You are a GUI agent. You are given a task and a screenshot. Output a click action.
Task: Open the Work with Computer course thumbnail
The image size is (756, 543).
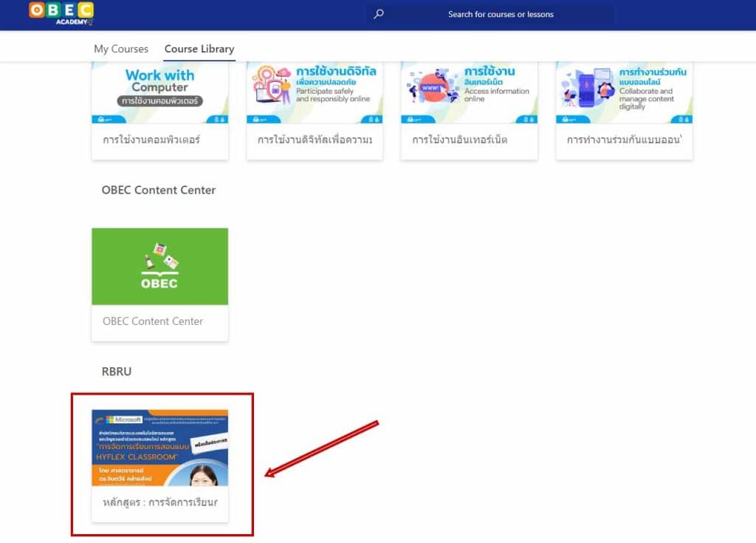(x=159, y=92)
